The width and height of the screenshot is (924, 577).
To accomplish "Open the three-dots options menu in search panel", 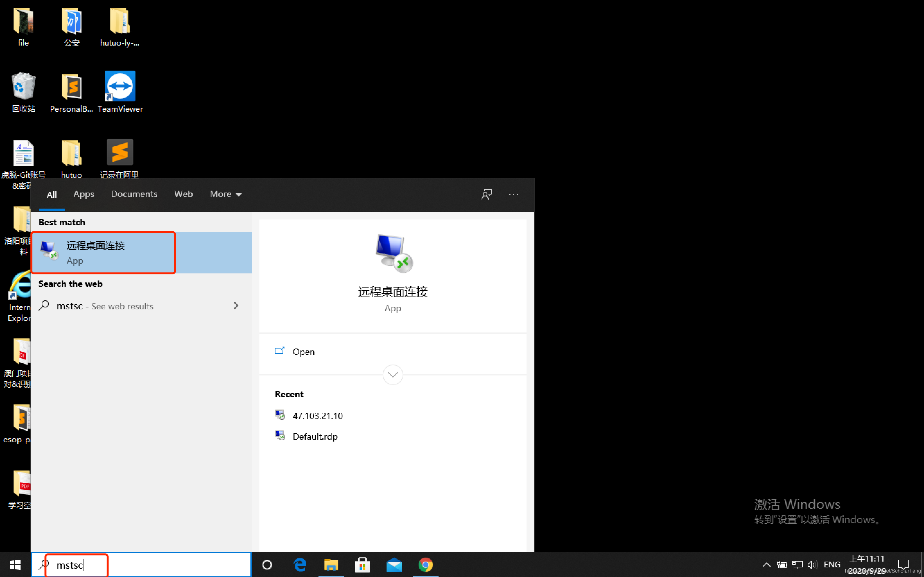I will coord(513,194).
